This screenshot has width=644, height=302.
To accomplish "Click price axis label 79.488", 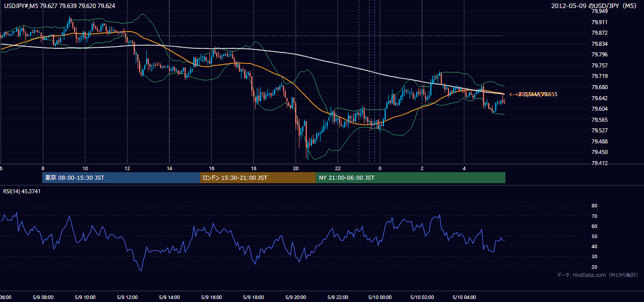I will [x=599, y=141].
